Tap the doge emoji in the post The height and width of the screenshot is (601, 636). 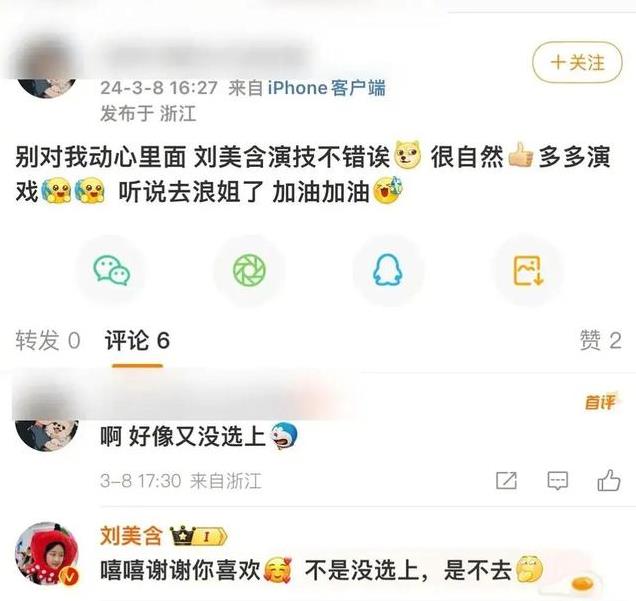tap(408, 156)
